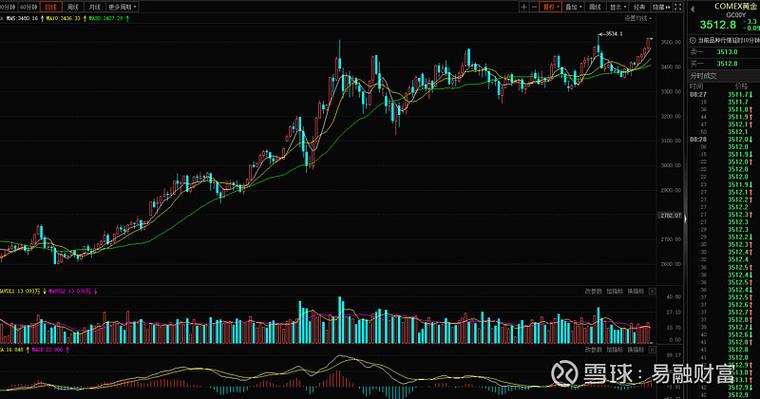
Task: Select 日线 daily period tab
Action: [x=51, y=7]
